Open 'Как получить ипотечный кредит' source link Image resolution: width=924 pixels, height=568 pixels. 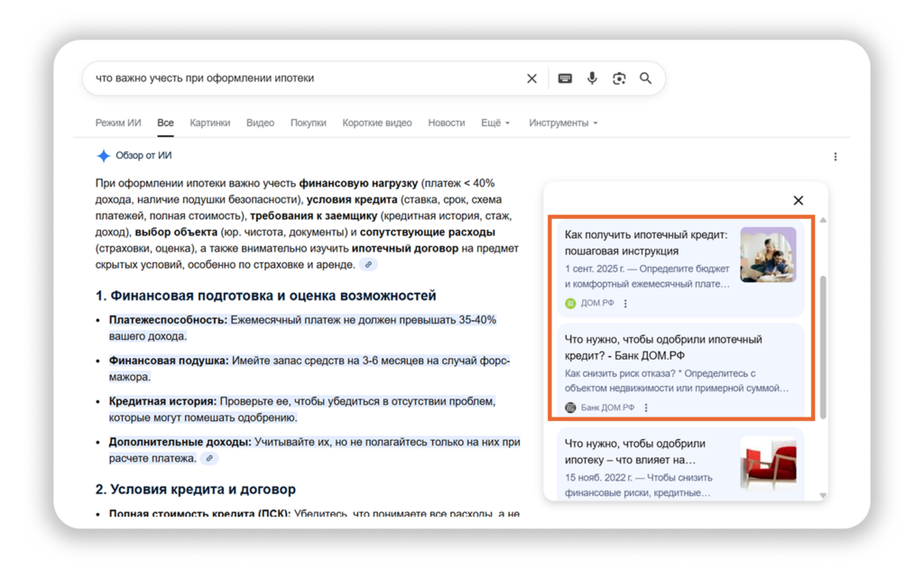[x=645, y=243]
